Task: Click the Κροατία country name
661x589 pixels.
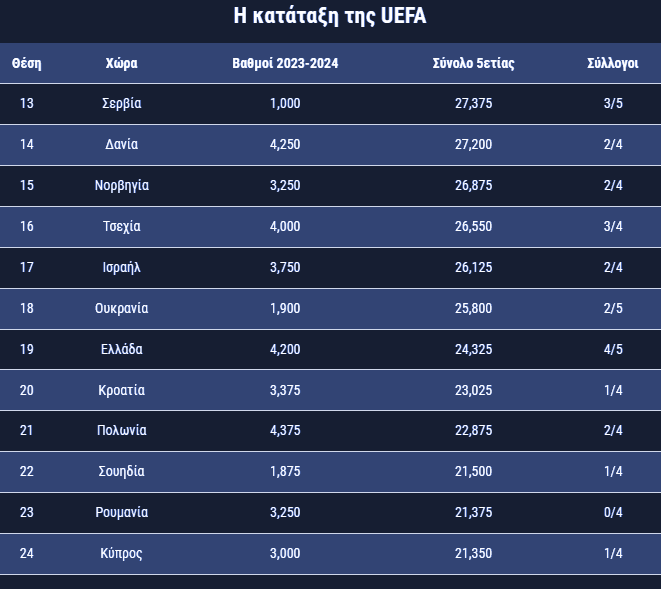Action: [121, 390]
